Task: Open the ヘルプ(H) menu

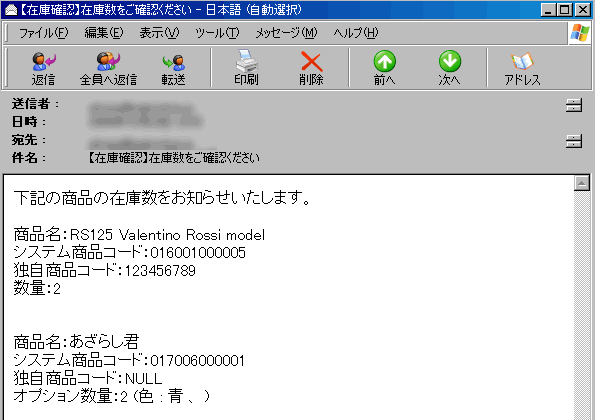Action: (356, 33)
